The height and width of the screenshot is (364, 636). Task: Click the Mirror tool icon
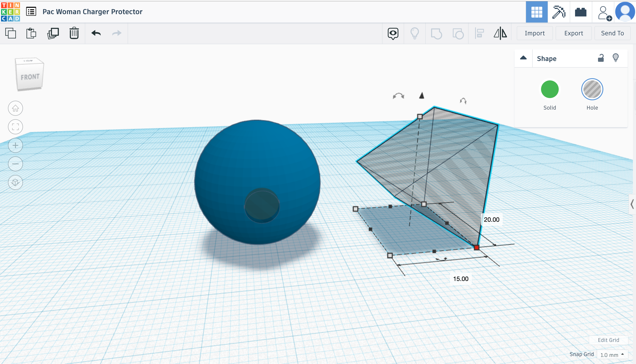500,33
